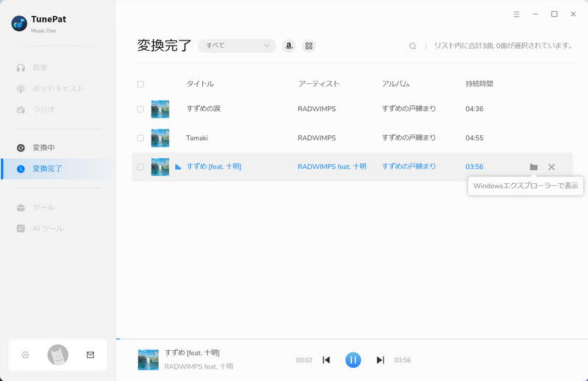Click the user avatar picture
Screen dimensions: 588x381
click(x=58, y=355)
